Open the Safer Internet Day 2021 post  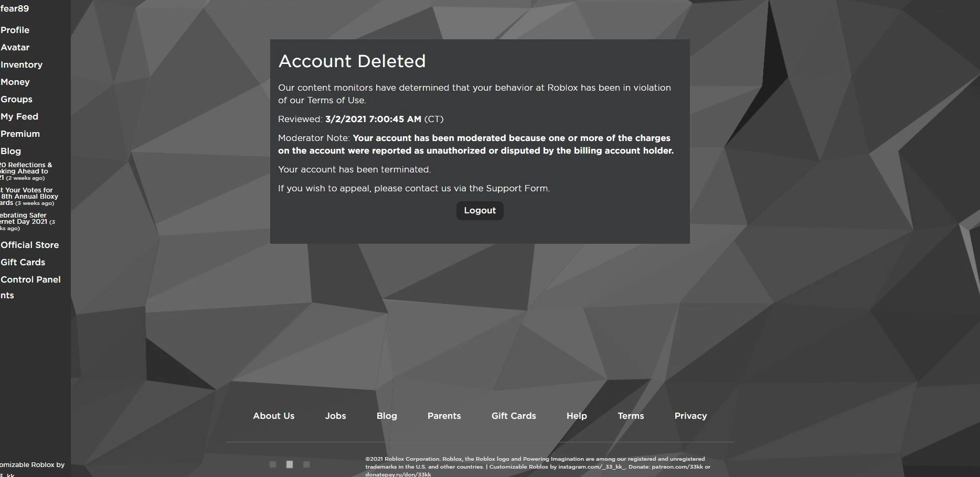27,222
